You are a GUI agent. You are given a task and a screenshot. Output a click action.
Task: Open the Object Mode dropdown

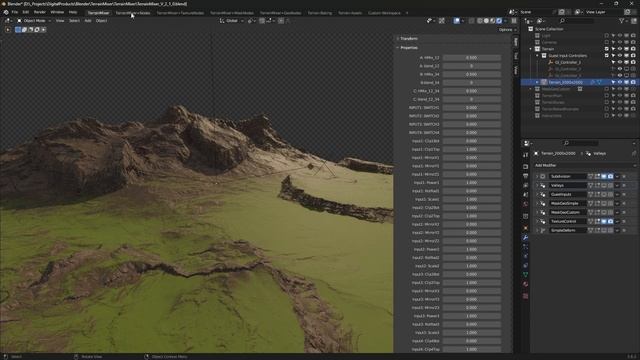coord(34,20)
